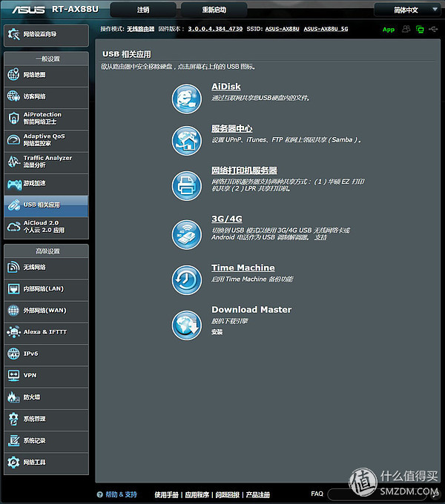Viewport: 445px width, 504px height.
Task: Click the 网络设置向导 wizard icon
Action: tap(13, 34)
